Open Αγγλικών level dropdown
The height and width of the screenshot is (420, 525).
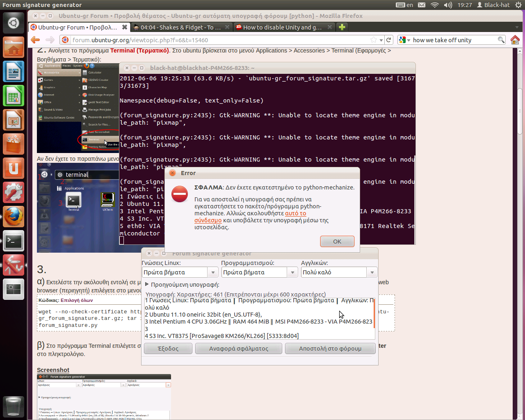click(372, 272)
